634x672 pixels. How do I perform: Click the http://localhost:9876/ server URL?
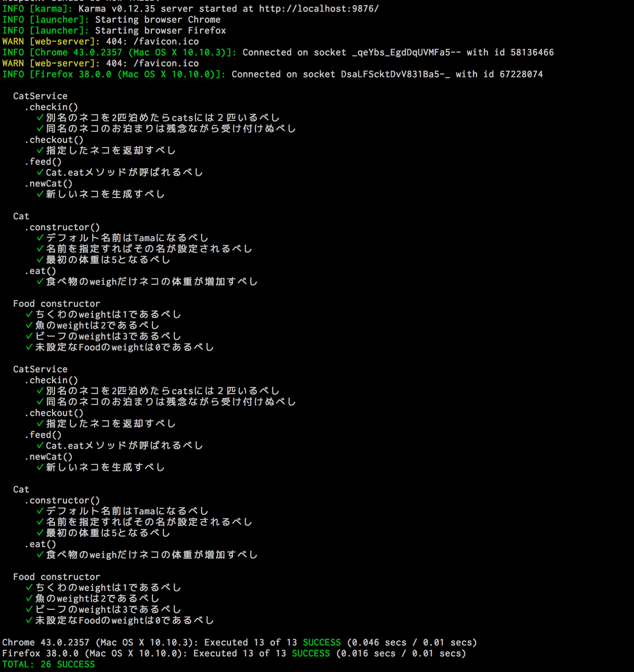click(x=319, y=9)
